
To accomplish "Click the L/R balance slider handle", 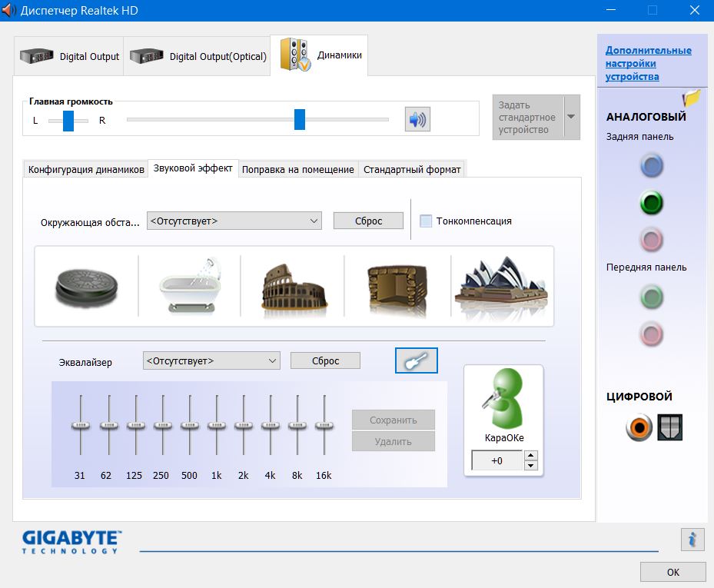I will tap(68, 120).
